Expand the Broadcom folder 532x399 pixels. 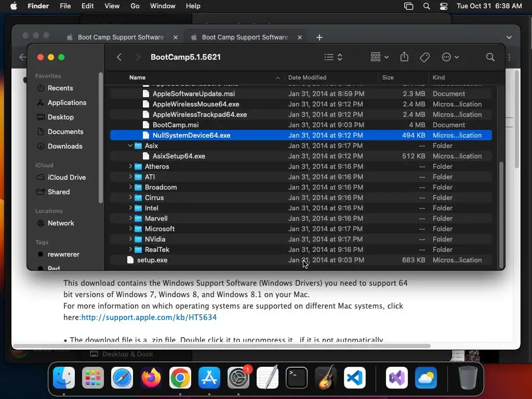tap(130, 187)
